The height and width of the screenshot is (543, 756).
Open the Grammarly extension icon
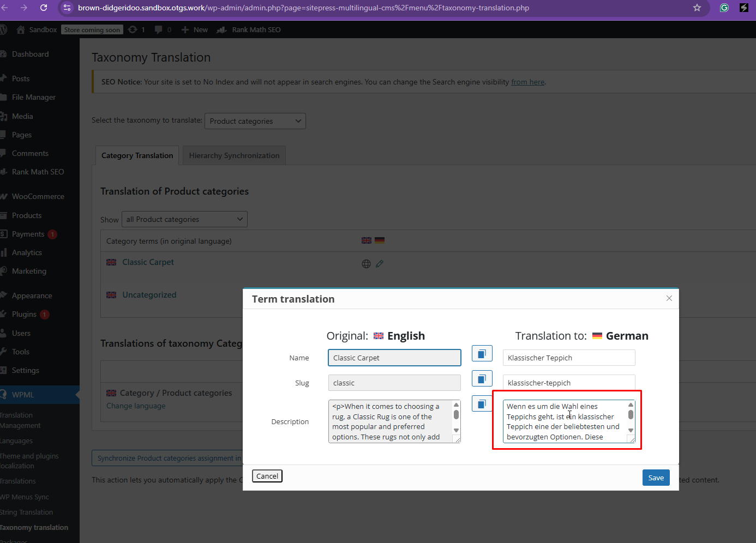(x=724, y=8)
